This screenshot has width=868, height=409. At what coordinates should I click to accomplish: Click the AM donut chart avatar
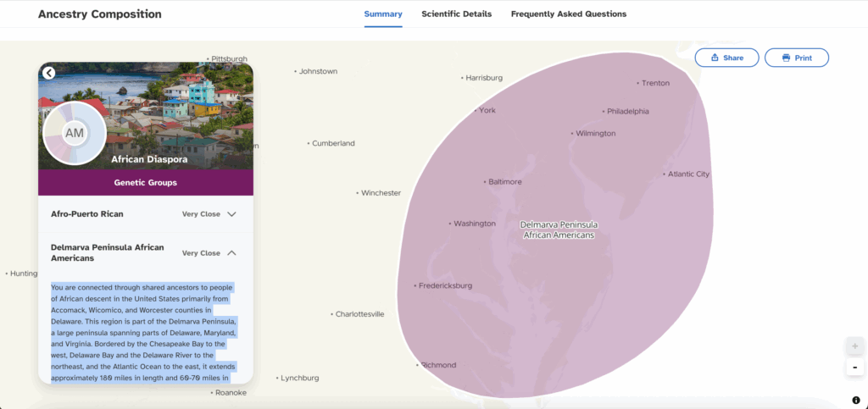pos(74,134)
